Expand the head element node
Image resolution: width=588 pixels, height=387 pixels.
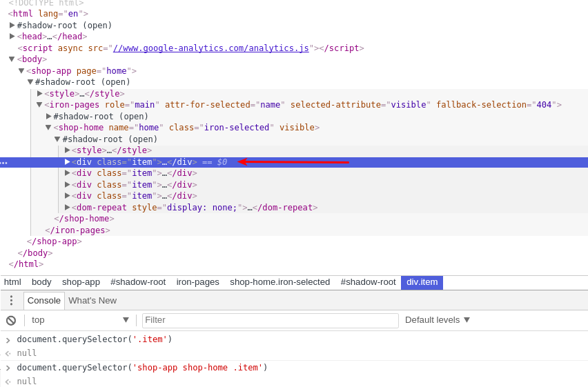pyautogui.click(x=12, y=37)
